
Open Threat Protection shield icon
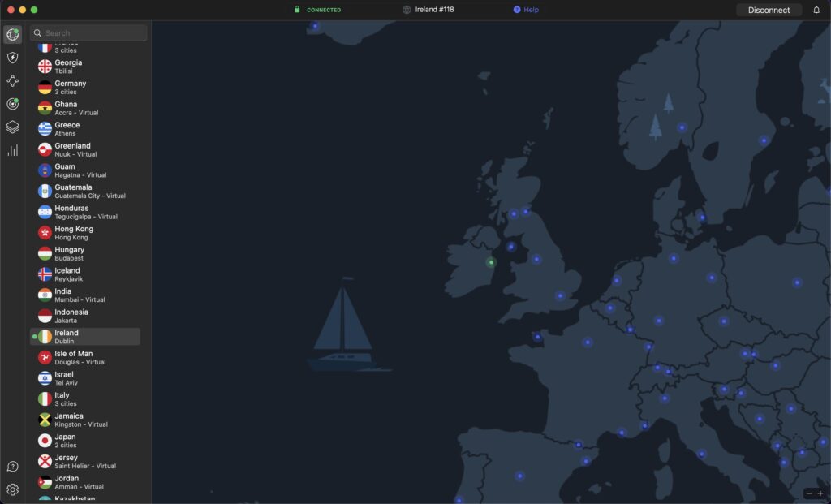[13, 58]
